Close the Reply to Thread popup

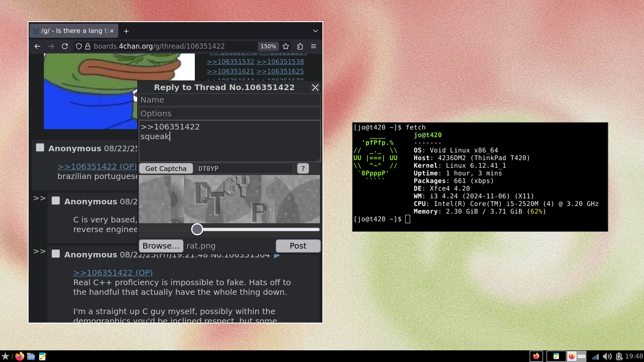(x=315, y=87)
